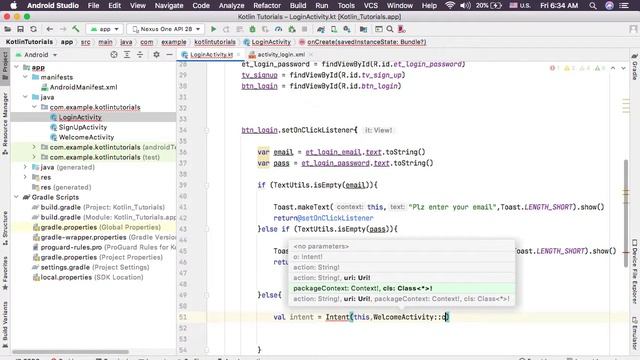The width and height of the screenshot is (640, 360).
Task: Click the Profile app gauge icon
Action: (x=278, y=29)
